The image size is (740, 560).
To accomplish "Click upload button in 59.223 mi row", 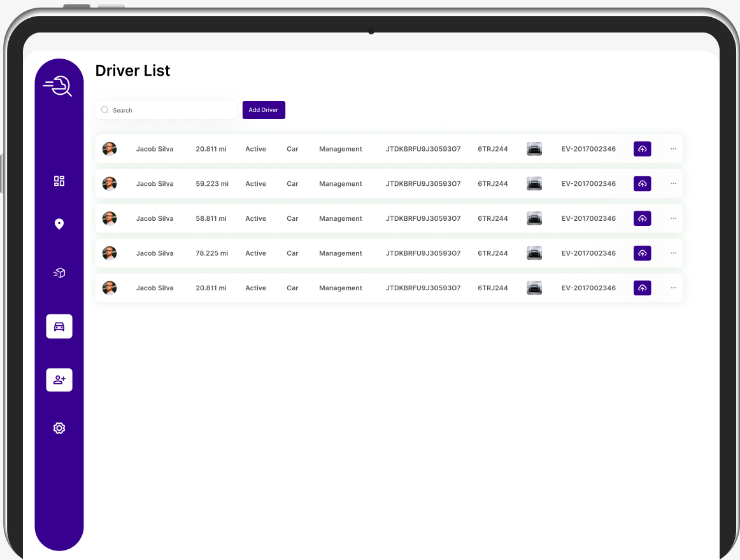I will pos(643,183).
